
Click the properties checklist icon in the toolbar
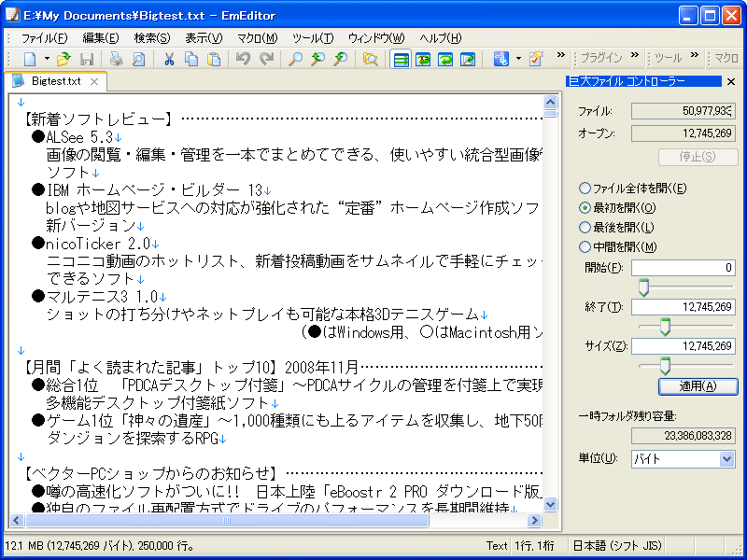coord(536,59)
